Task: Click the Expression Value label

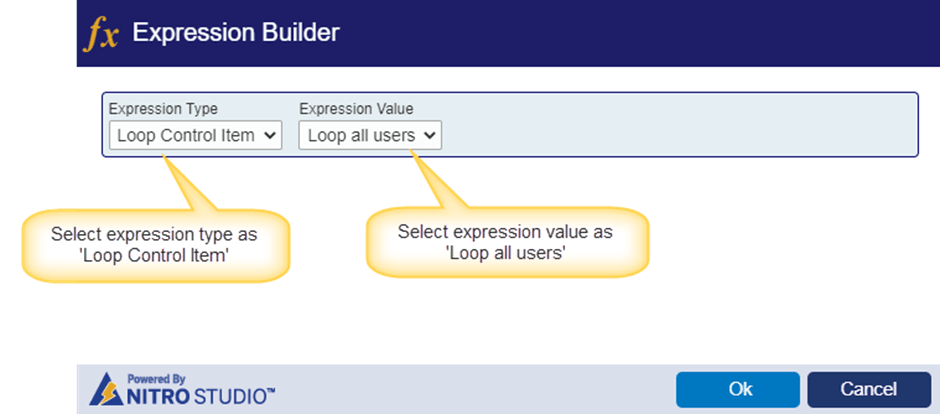Action: click(x=356, y=109)
